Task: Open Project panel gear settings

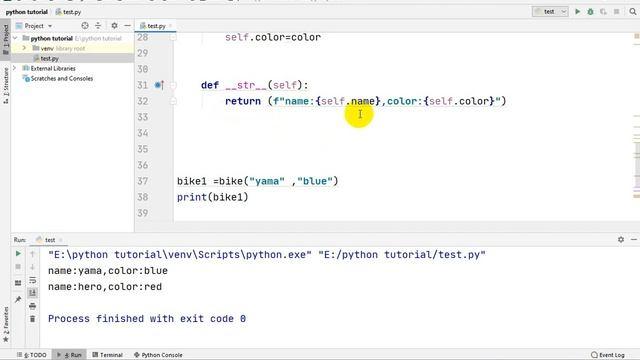Action: coord(114,26)
